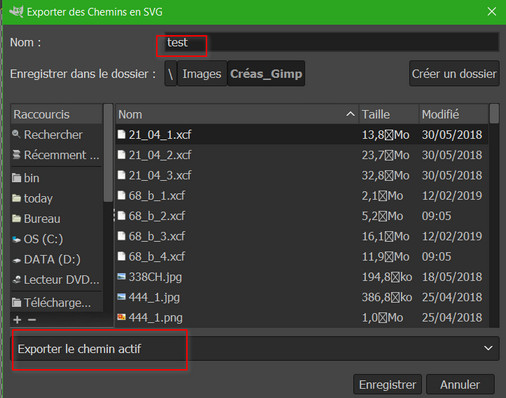Select the Récemment utilisés shortcut
Viewport: 506px width, 398px height.
point(57,155)
